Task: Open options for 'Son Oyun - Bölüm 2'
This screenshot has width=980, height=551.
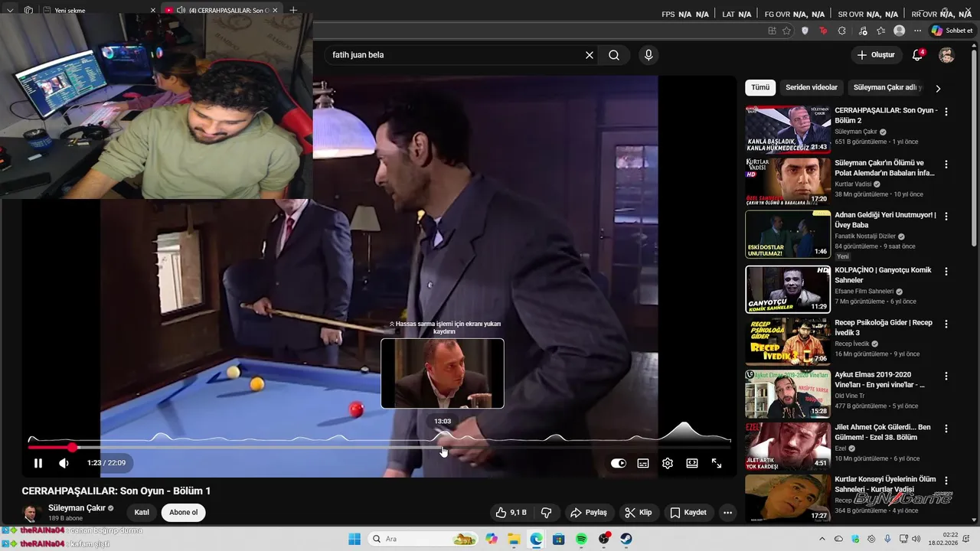Action: 946,112
